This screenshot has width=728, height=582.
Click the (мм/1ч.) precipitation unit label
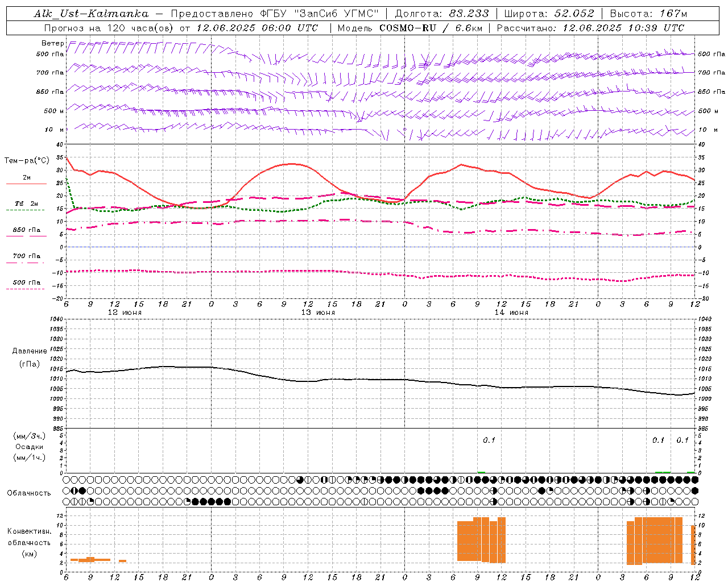click(x=30, y=458)
